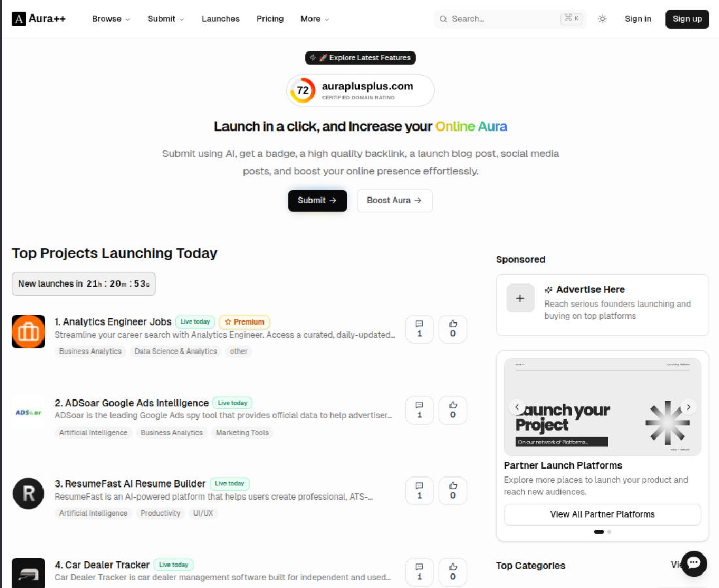
Task: Upvote Analytics Engineer Jobs
Action: (x=453, y=329)
